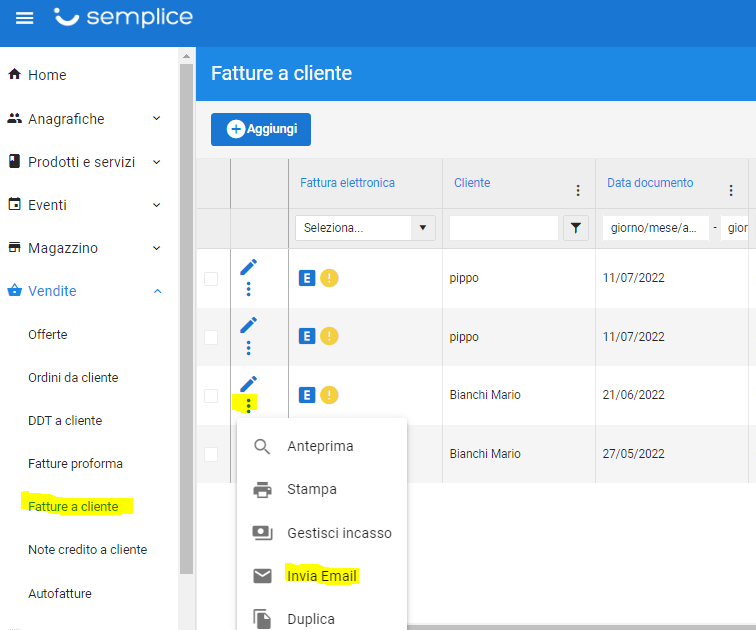Expand the Anagrafiche menu chevron
Image resolution: width=756 pixels, height=630 pixels.
click(x=157, y=118)
